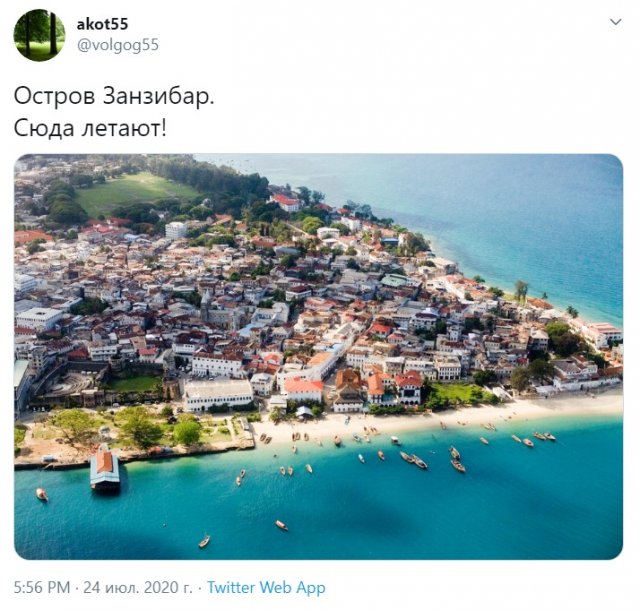Open the Zanzibar aerial photo
The image size is (640, 610).
[x=318, y=356]
